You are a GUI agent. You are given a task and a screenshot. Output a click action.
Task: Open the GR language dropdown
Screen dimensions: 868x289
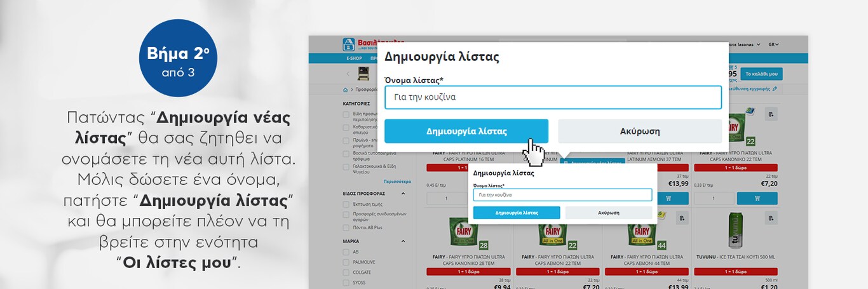pos(773,44)
